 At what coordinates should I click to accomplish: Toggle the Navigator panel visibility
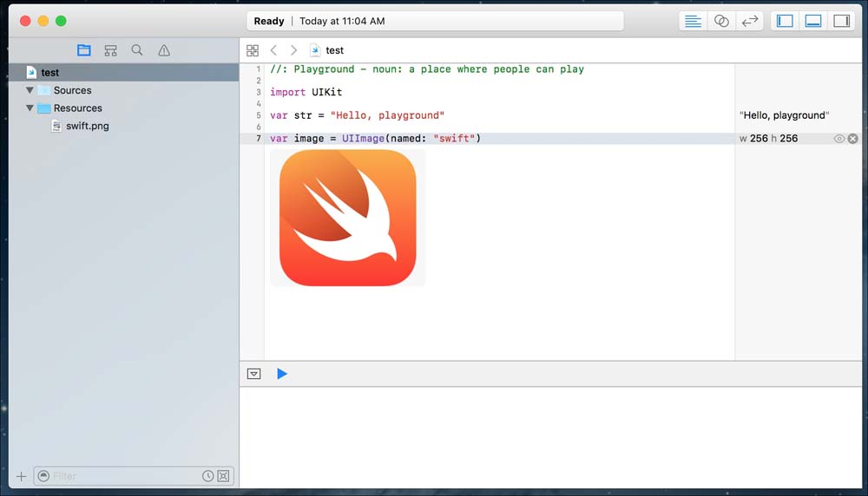[x=785, y=21]
